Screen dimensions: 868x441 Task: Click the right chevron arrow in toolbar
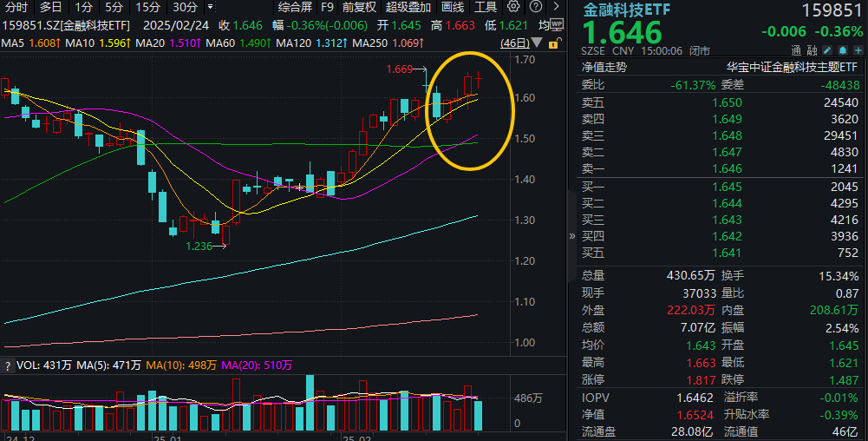pyautogui.click(x=557, y=7)
